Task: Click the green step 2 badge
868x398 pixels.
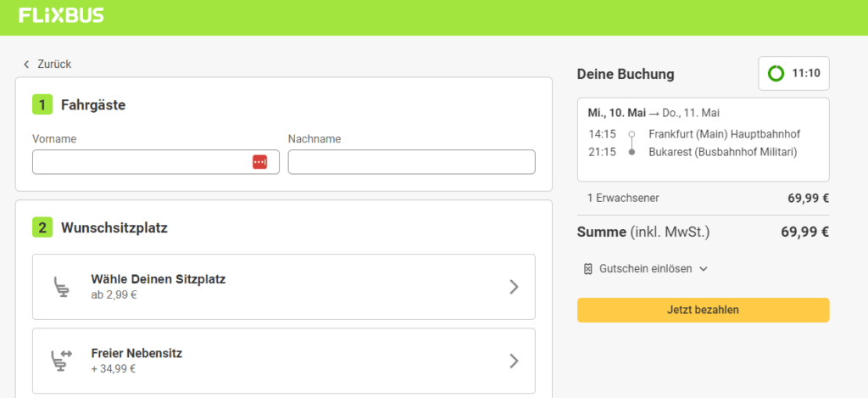Action: pyautogui.click(x=42, y=227)
